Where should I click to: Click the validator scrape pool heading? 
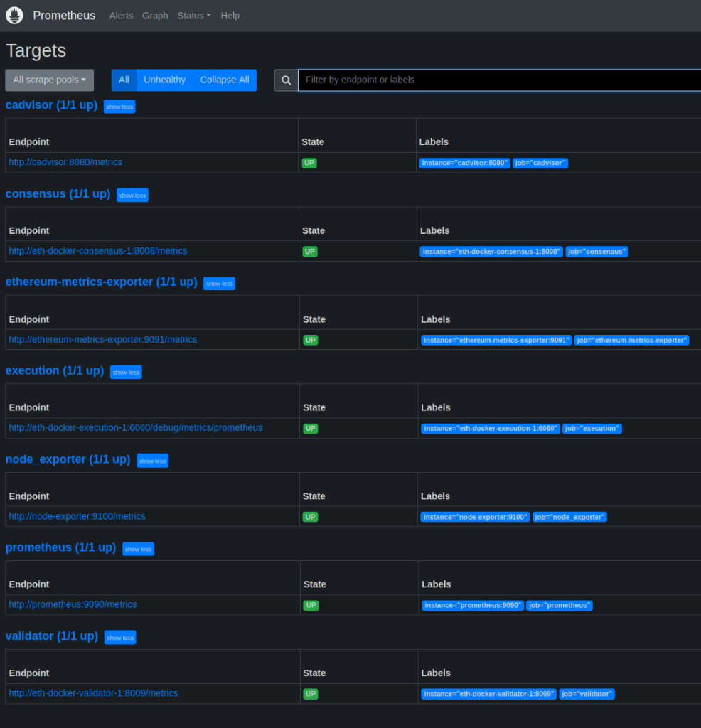pyautogui.click(x=51, y=636)
